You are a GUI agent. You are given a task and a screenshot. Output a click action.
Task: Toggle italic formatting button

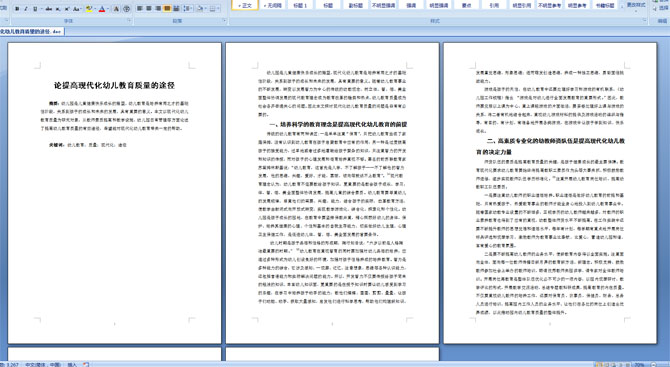[x=26, y=9]
